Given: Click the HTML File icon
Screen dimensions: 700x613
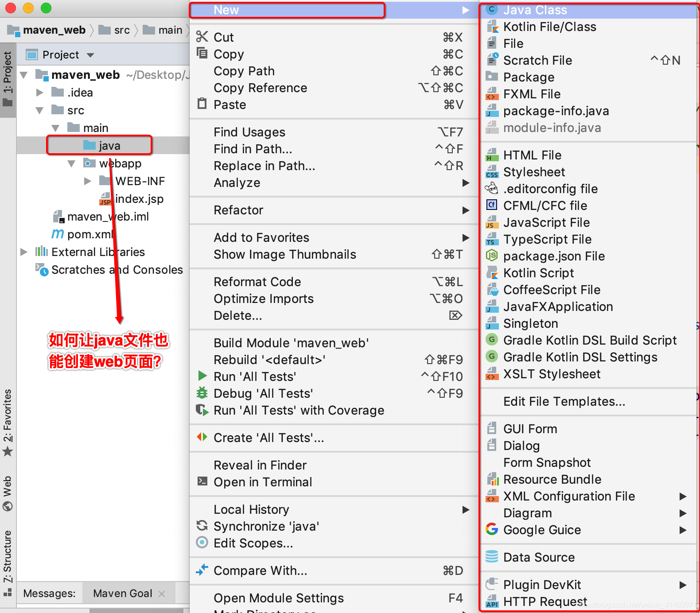Looking at the screenshot, I should click(x=492, y=155).
